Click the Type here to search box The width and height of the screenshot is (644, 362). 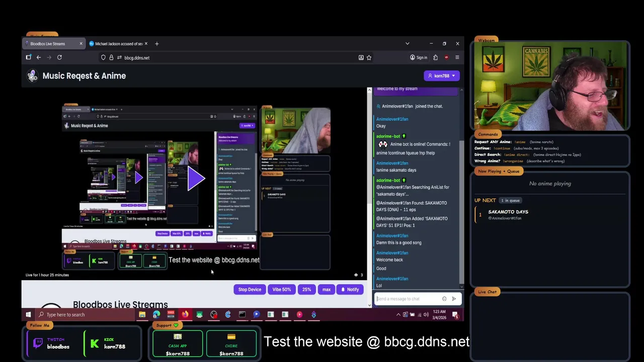[85, 315]
